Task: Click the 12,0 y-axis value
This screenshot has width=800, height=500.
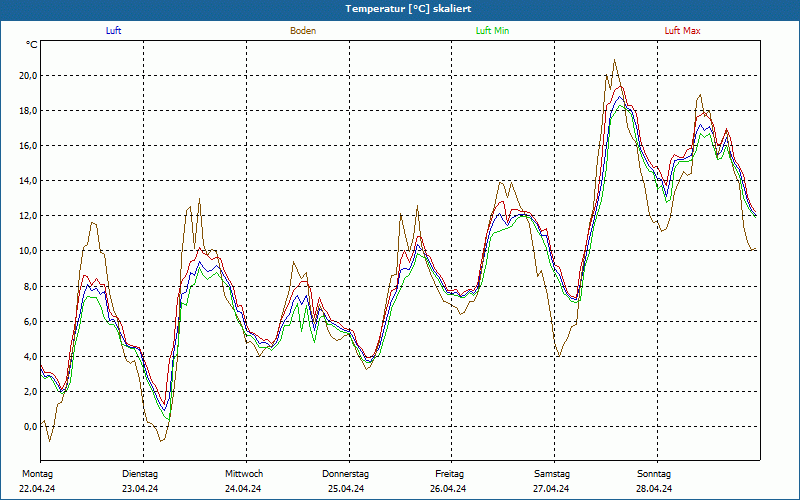Action: pyautogui.click(x=28, y=216)
